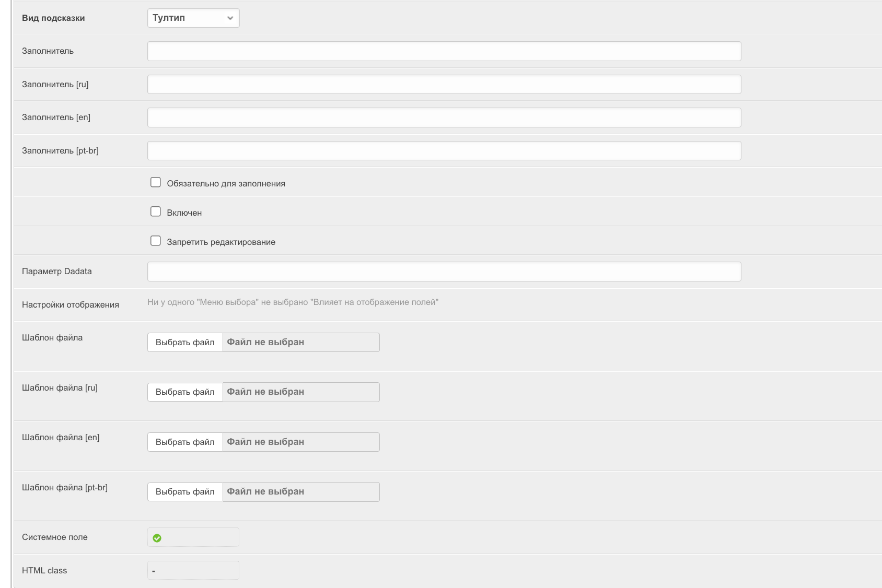This screenshot has width=882, height=588.
Task: Select file for Шаблон файла [pt-br]
Action: click(x=185, y=492)
